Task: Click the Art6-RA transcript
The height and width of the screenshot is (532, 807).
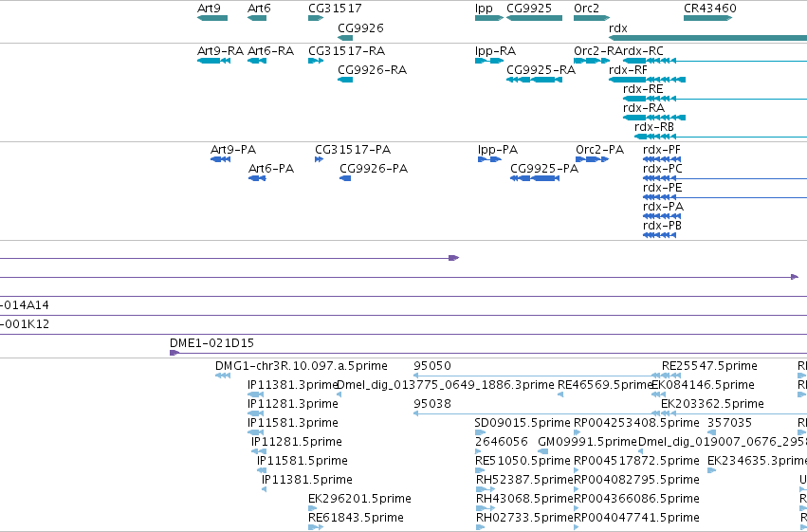Action: pyautogui.click(x=257, y=61)
